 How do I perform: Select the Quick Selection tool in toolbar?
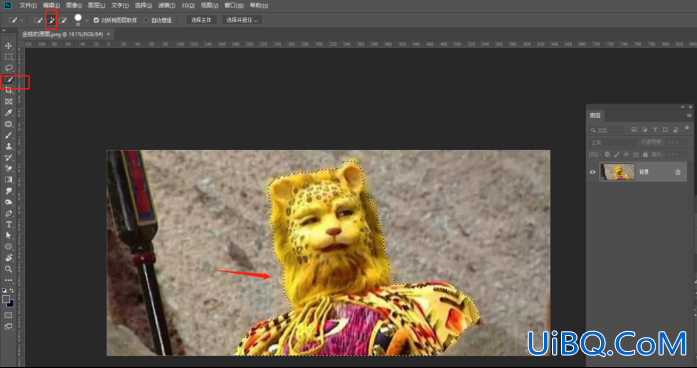(x=8, y=80)
